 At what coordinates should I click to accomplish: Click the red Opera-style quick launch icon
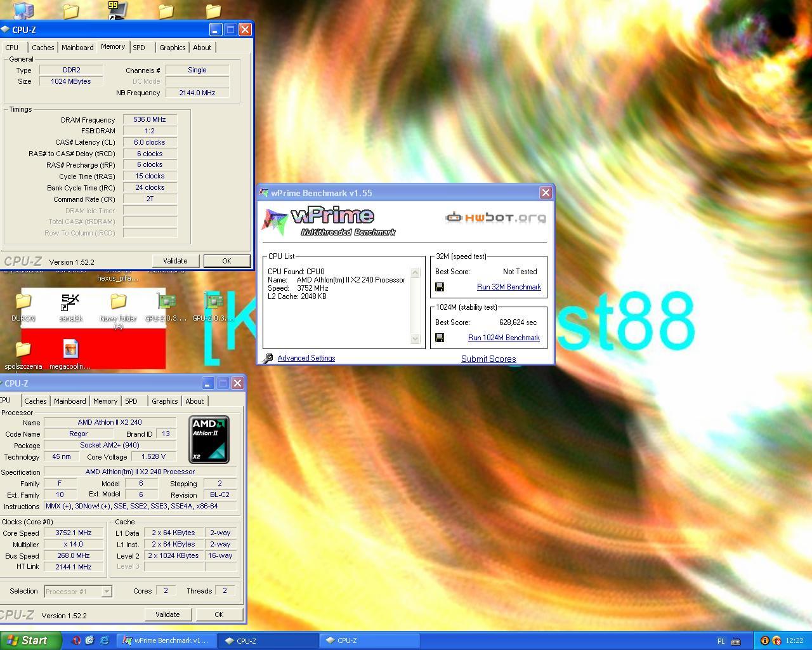76,640
